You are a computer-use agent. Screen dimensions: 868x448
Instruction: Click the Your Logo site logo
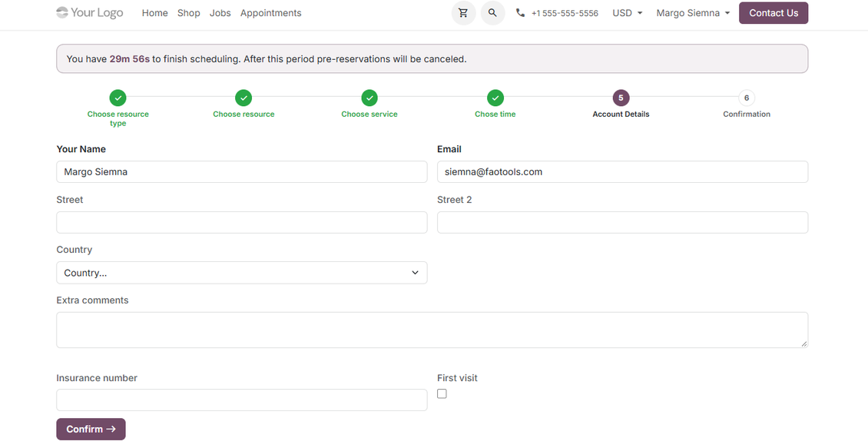(90, 13)
